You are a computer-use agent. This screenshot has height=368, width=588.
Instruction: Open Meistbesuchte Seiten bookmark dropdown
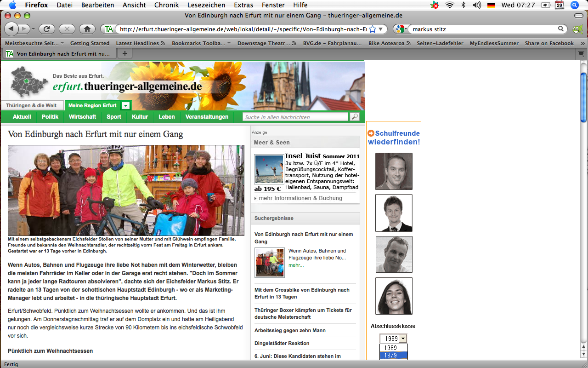tap(34, 43)
